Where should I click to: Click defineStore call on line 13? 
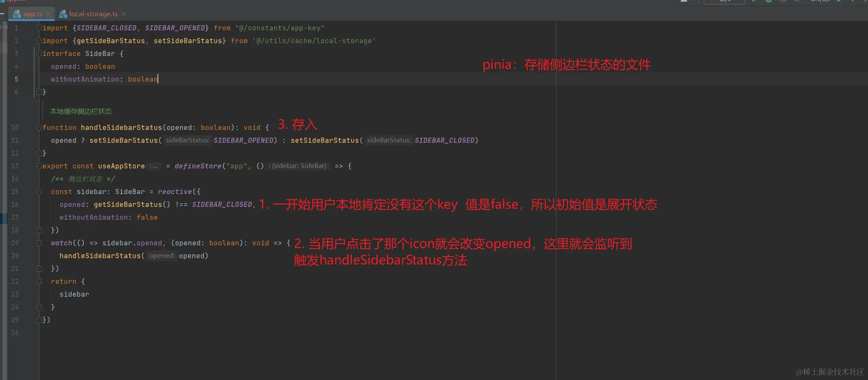[198, 166]
